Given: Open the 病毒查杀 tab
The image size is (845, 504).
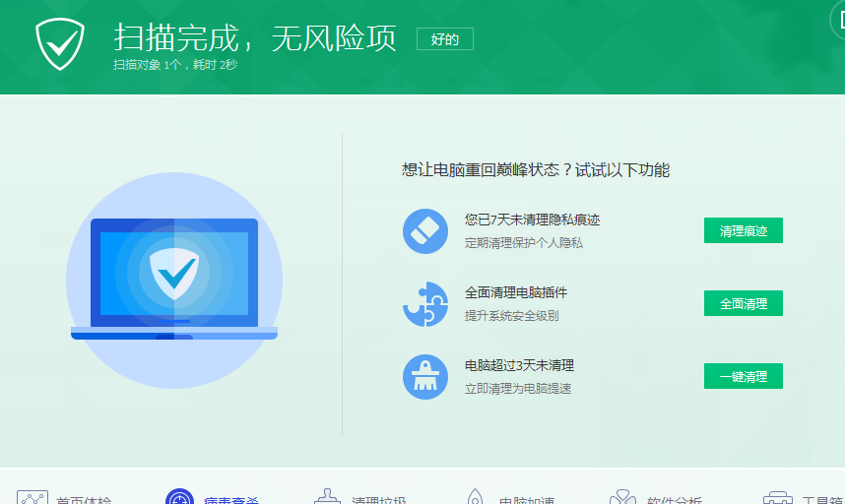Looking at the screenshot, I should 213,497.
